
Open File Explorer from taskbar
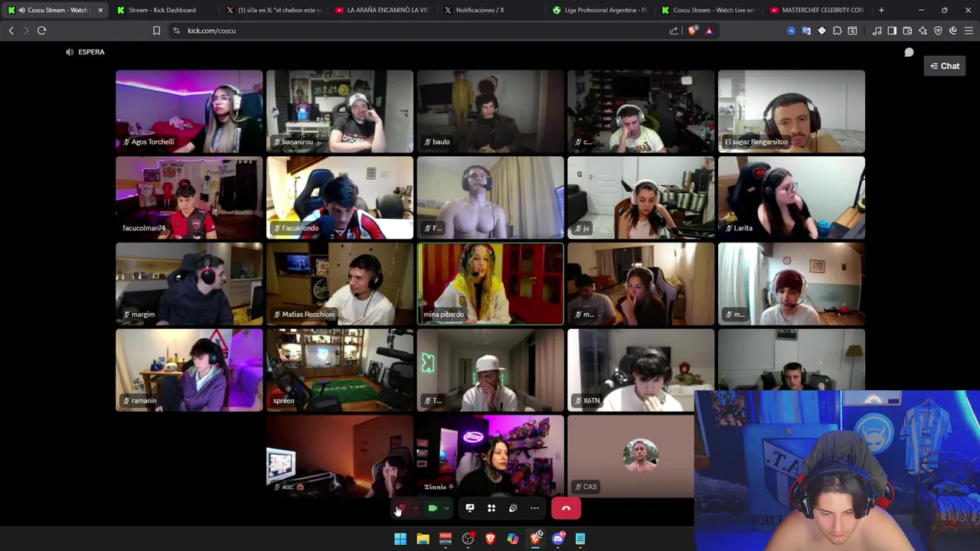coord(423,540)
